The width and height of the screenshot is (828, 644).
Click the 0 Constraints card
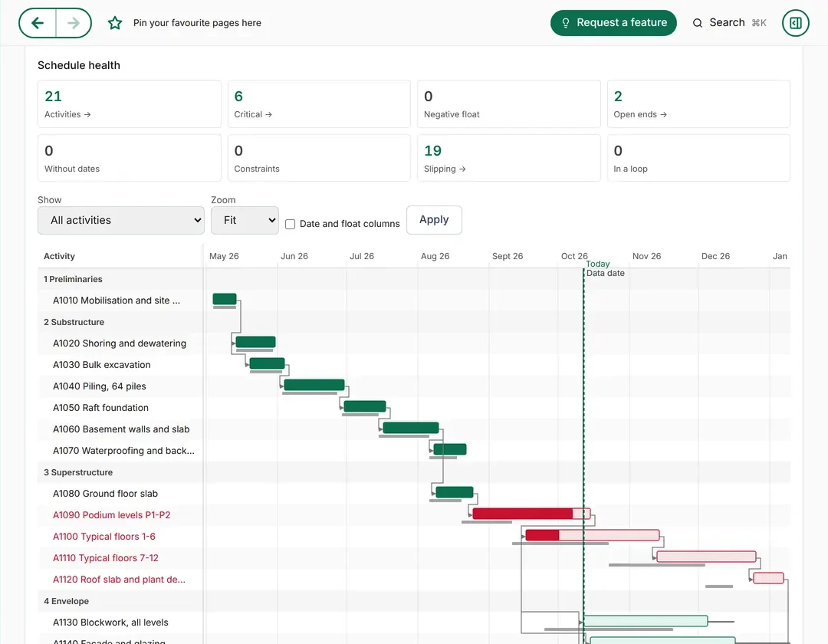(x=319, y=158)
